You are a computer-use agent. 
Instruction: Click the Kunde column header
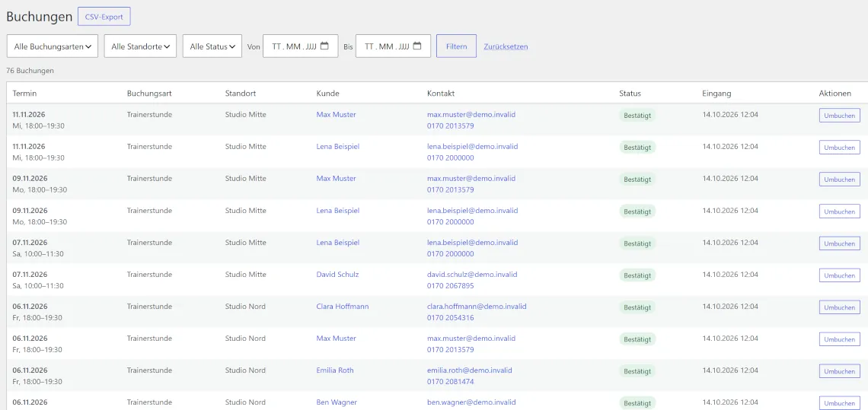[327, 94]
